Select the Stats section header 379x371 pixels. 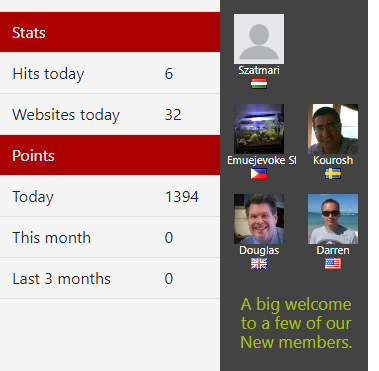tap(110, 32)
